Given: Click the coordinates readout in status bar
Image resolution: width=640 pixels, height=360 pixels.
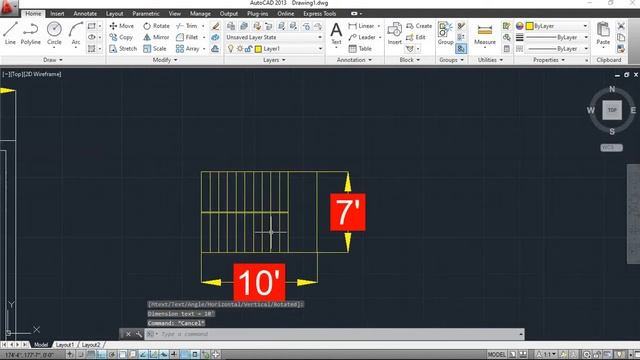Looking at the screenshot, I should [29, 355].
